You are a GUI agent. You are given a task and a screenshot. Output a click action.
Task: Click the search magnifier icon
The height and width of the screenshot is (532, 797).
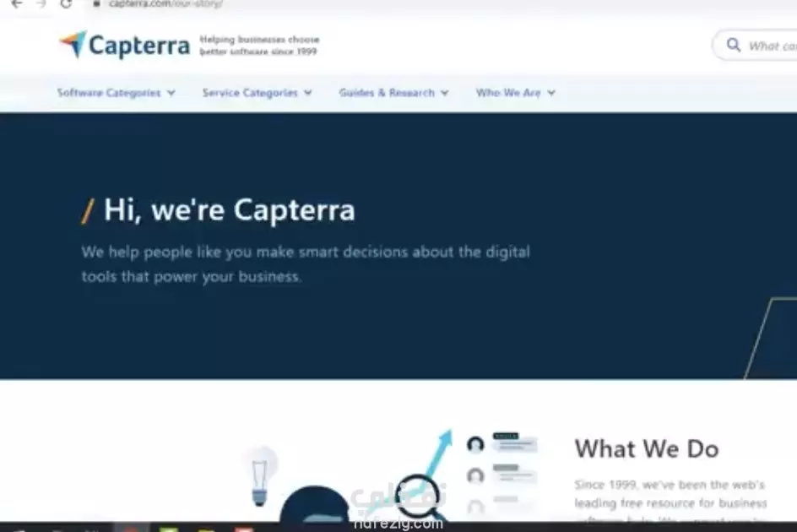tap(733, 46)
